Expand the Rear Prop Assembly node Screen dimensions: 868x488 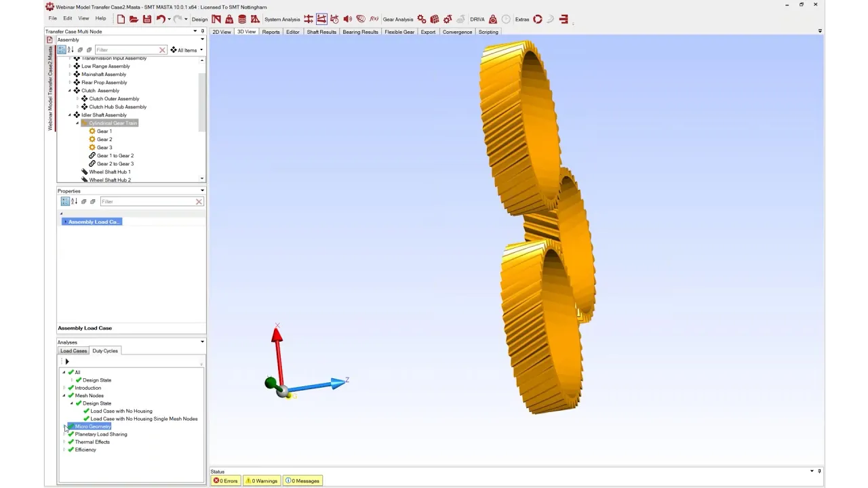tap(69, 83)
